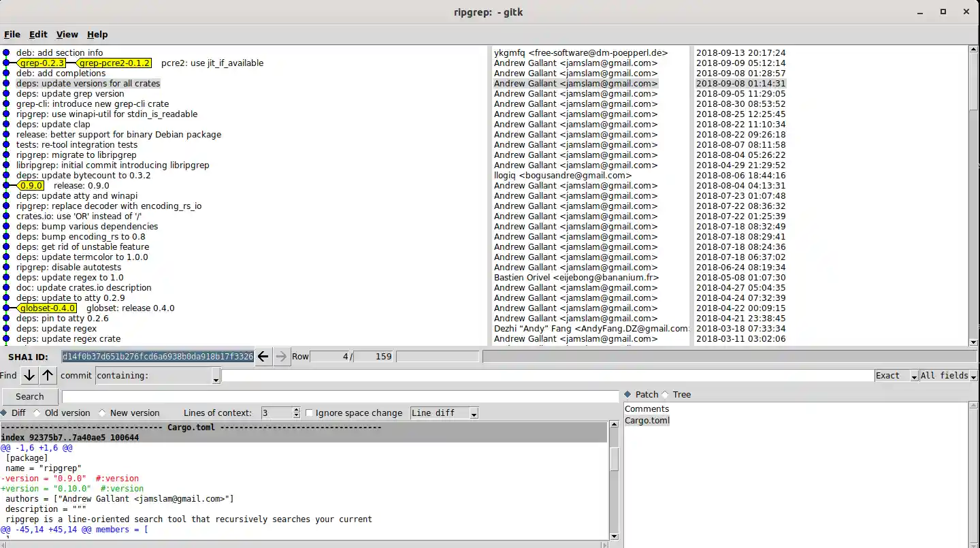Open the Help menu
Screen dimensions: 980x548
pos(97,35)
